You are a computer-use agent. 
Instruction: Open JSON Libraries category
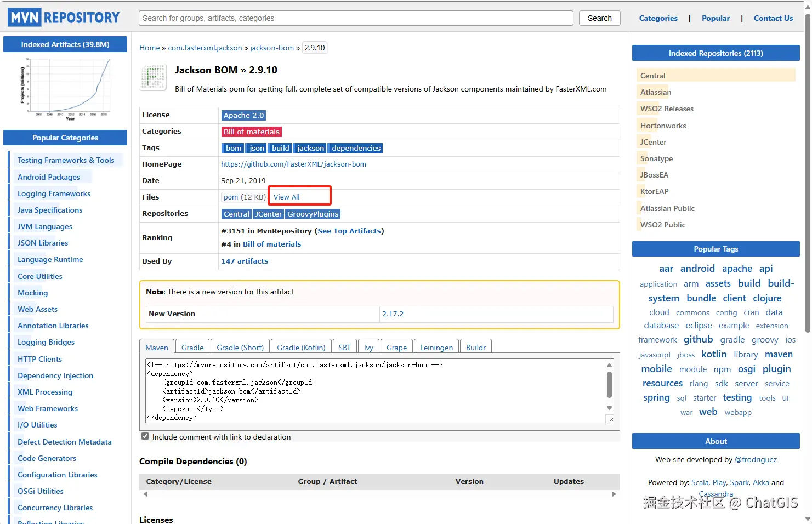click(x=43, y=243)
